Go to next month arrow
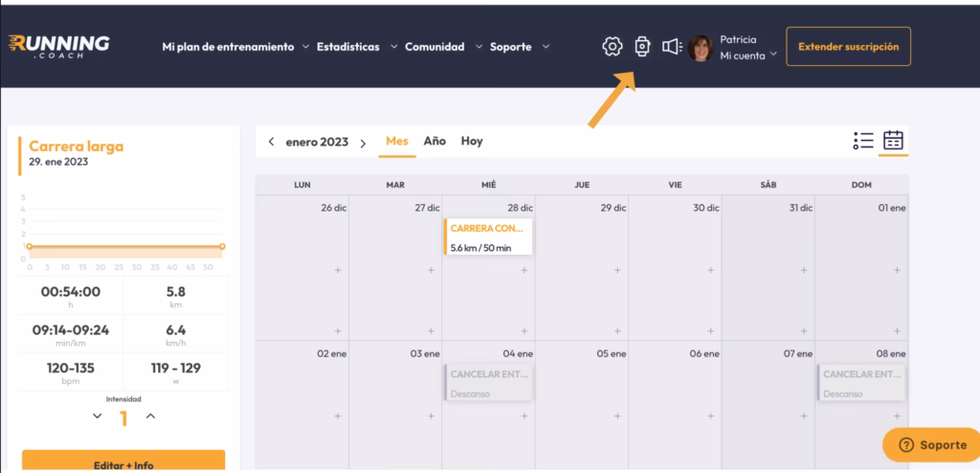The image size is (980, 473). [363, 143]
